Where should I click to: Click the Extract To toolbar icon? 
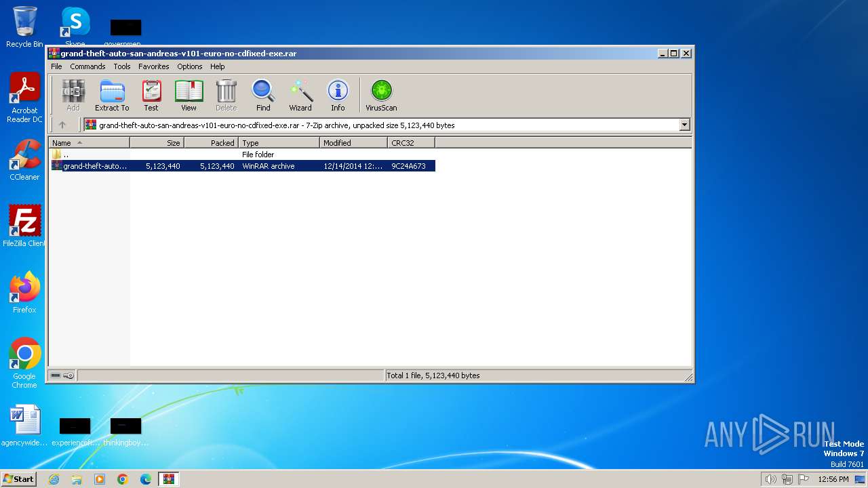(112, 95)
